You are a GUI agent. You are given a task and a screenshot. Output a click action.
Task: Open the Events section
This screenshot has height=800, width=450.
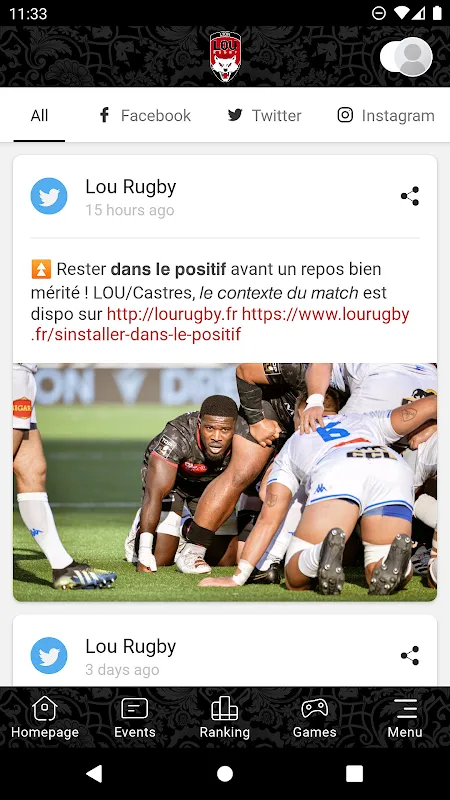click(135, 717)
